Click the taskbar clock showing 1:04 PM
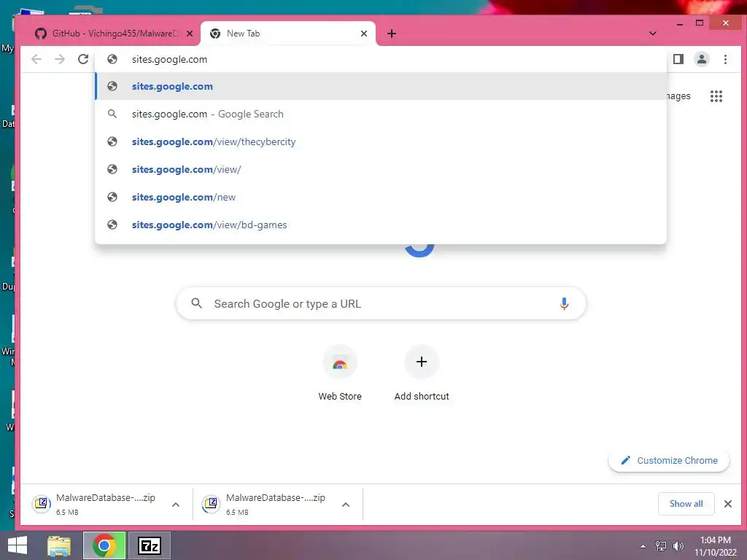Screen dimensions: 747x560 tap(715, 545)
